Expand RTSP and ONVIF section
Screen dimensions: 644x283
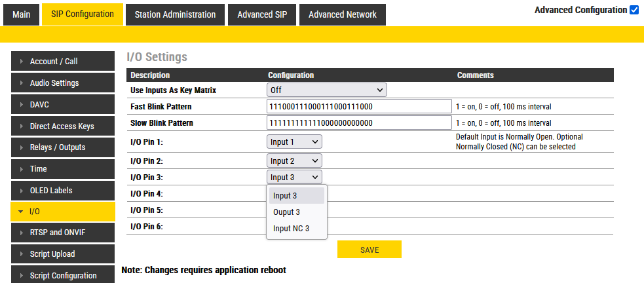[63, 233]
